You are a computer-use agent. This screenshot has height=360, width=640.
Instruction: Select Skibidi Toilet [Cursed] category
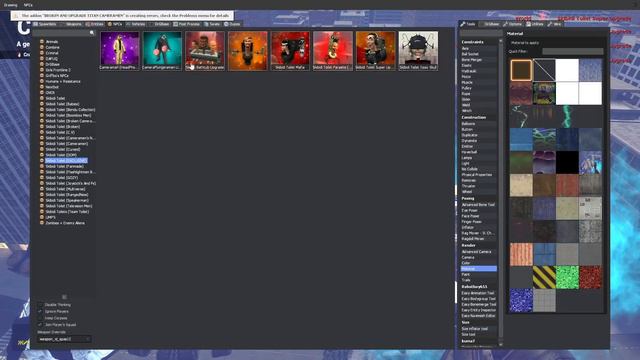(62, 149)
